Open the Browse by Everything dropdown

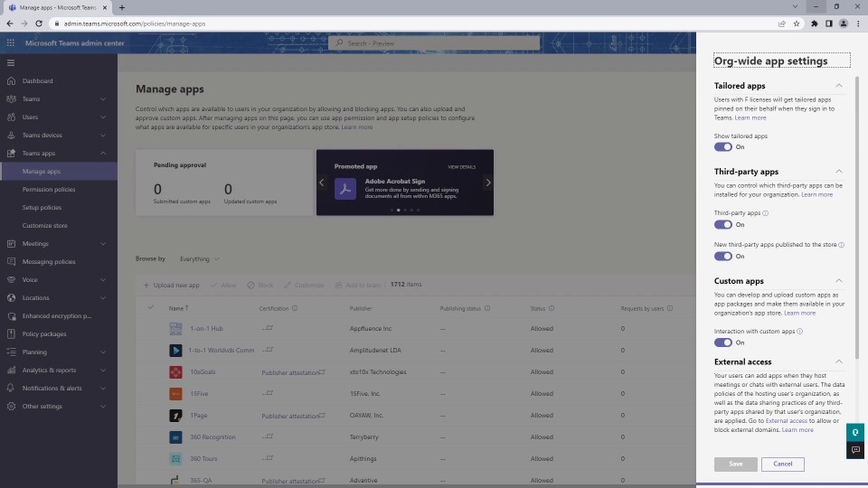(x=199, y=259)
